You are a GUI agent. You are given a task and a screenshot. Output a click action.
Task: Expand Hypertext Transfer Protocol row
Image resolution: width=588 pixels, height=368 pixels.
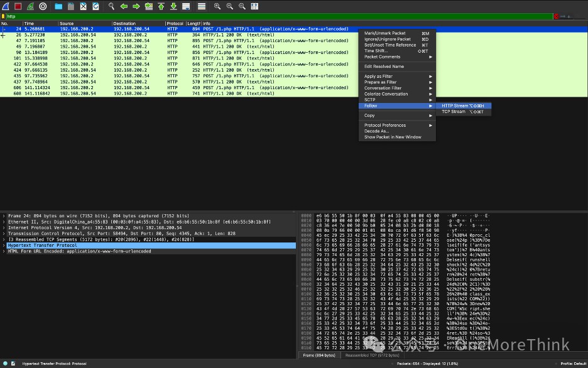click(4, 246)
